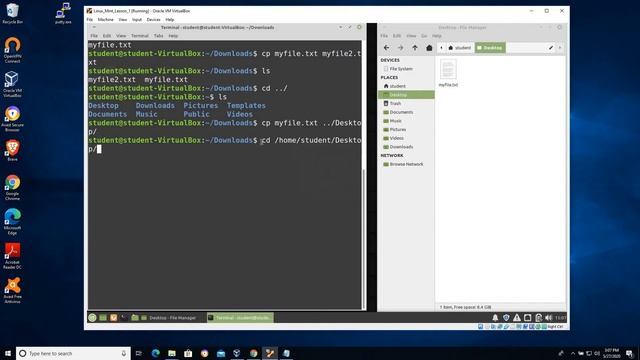Go back in File Manager toolbar
Image resolution: width=640 pixels, height=360 pixels.
point(386,48)
